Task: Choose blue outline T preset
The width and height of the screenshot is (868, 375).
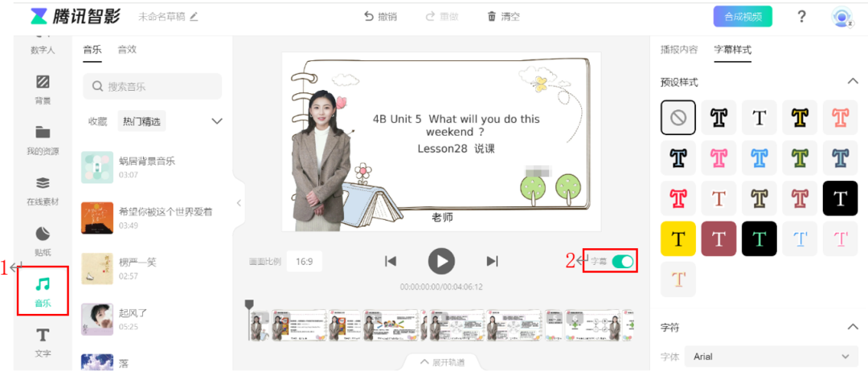Action: (x=759, y=158)
